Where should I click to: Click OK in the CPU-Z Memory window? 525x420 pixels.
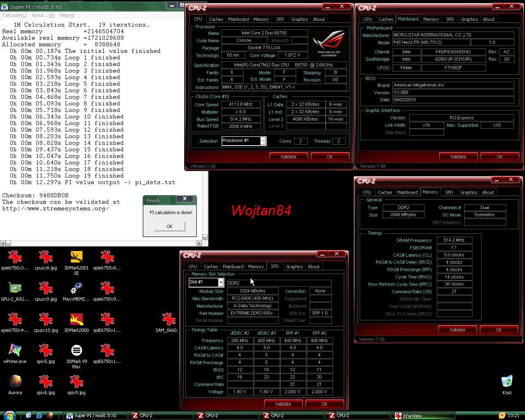(x=499, y=330)
